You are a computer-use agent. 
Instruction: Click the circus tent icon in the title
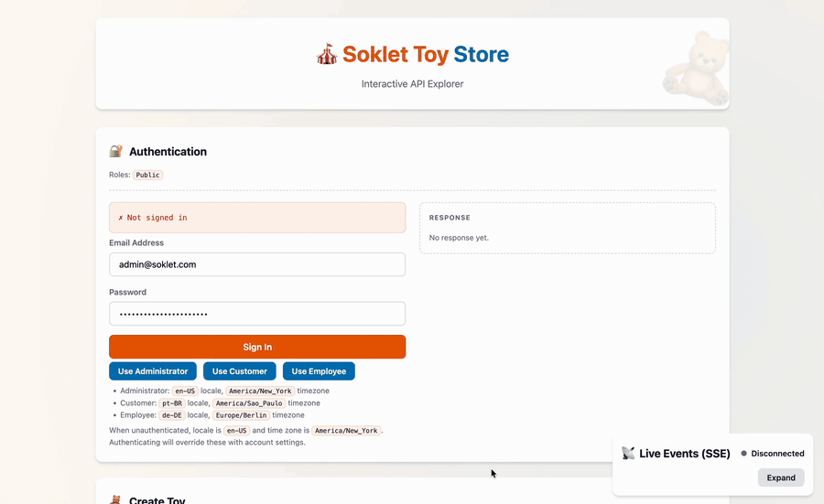327,56
